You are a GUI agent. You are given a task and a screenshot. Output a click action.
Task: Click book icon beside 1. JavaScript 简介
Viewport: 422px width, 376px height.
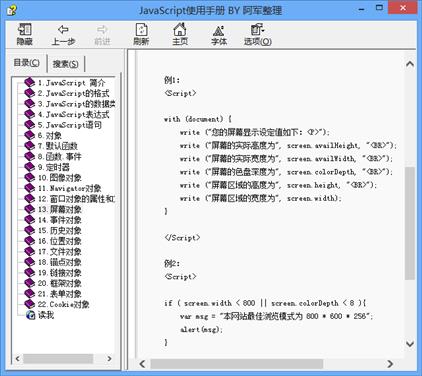(x=30, y=82)
